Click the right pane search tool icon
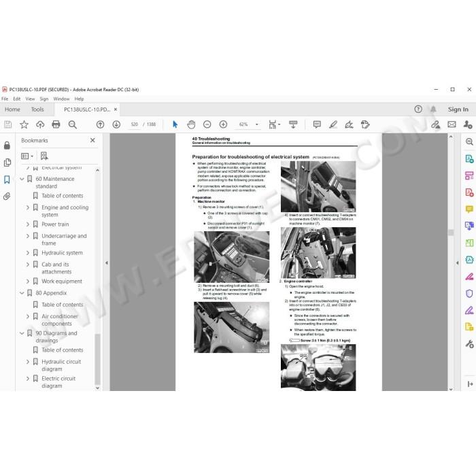The height and width of the screenshot is (476, 476). 469,141
